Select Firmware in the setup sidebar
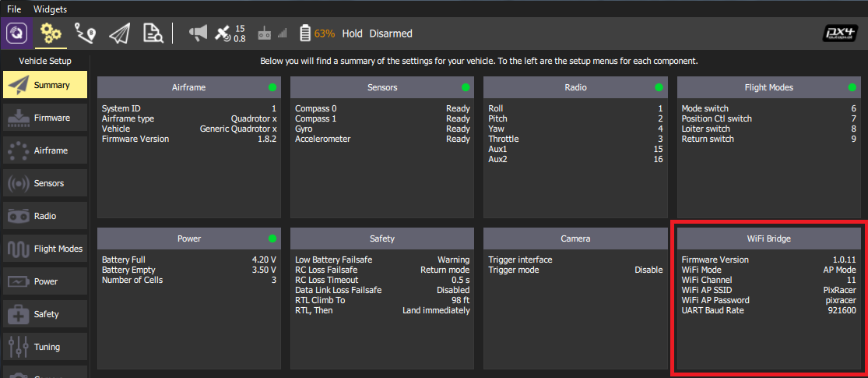This screenshot has width=868, height=378. click(x=45, y=118)
